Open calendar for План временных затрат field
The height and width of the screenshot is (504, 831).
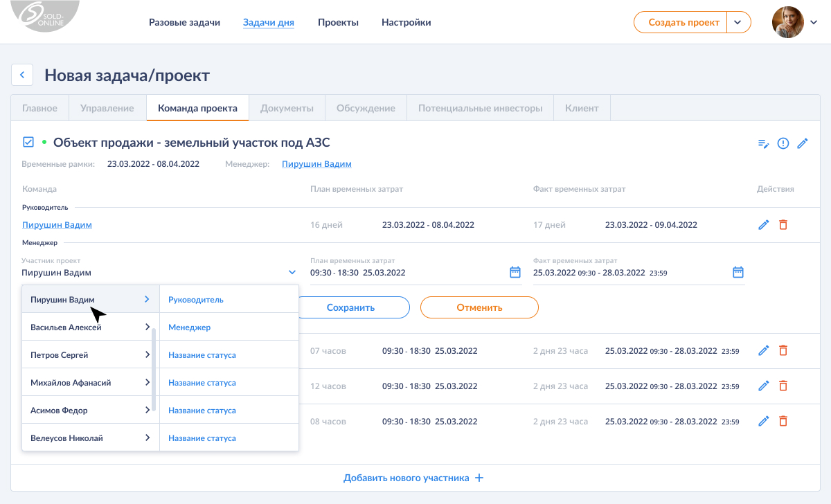point(515,272)
